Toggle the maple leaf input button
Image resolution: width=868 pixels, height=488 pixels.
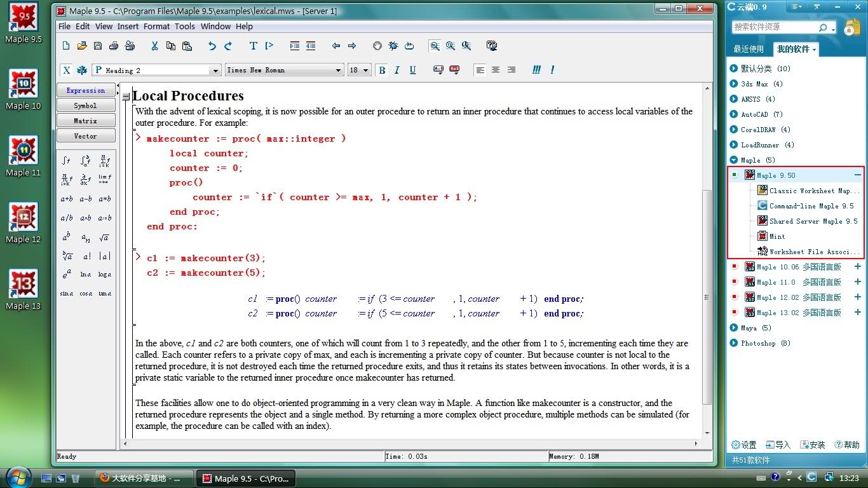(x=82, y=70)
